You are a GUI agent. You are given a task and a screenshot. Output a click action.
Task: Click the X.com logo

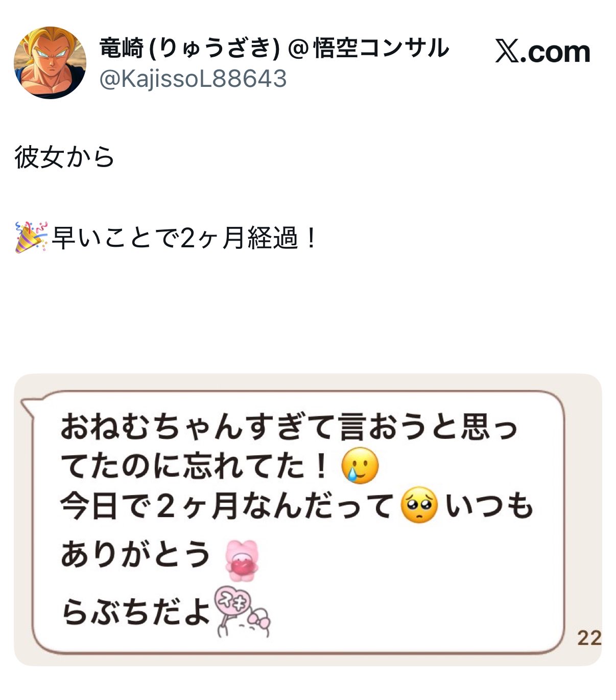[542, 51]
